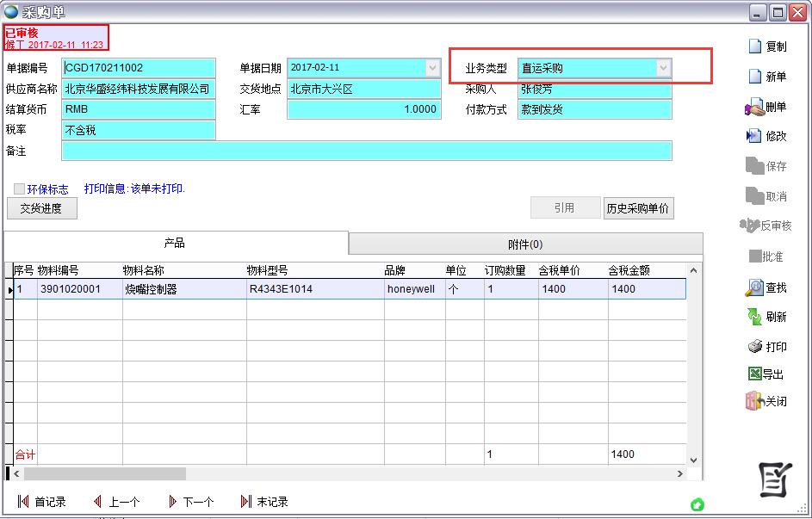Go to next record with 下一个
Viewport: 812px width, 519px height.
click(x=189, y=502)
